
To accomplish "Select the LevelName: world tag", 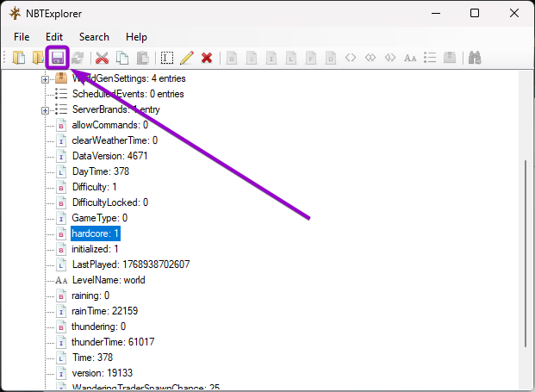I will coord(109,280).
